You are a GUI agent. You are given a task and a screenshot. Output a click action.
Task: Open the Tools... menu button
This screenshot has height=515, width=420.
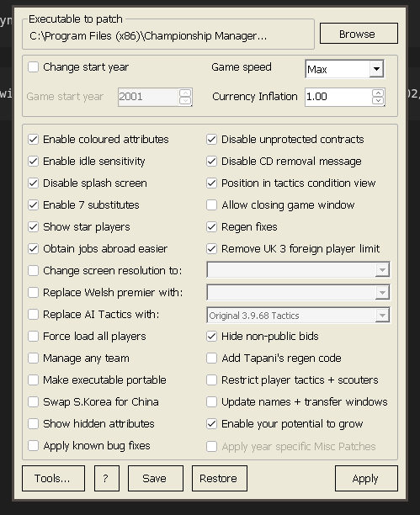click(x=53, y=478)
